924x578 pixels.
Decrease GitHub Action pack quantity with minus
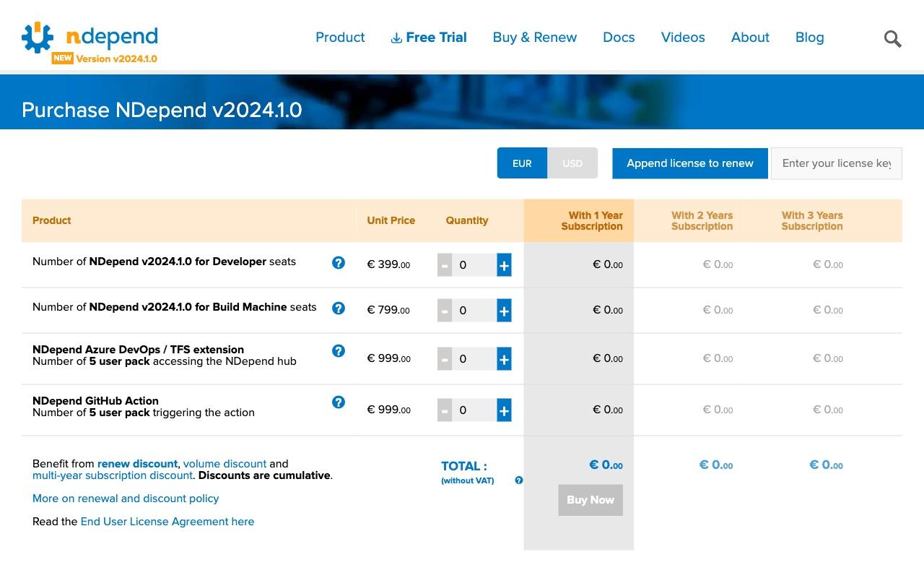(x=445, y=410)
